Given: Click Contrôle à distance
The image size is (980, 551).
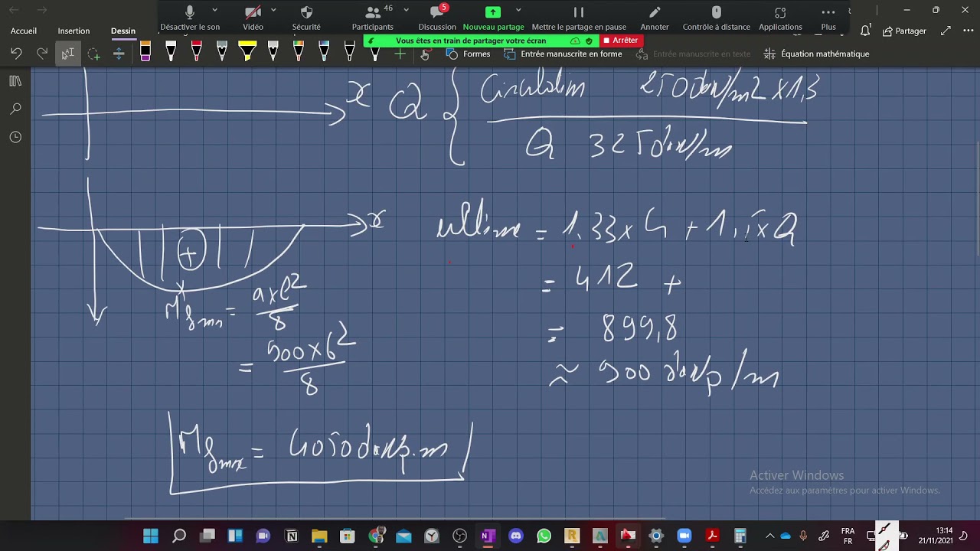Looking at the screenshot, I should point(717,18).
